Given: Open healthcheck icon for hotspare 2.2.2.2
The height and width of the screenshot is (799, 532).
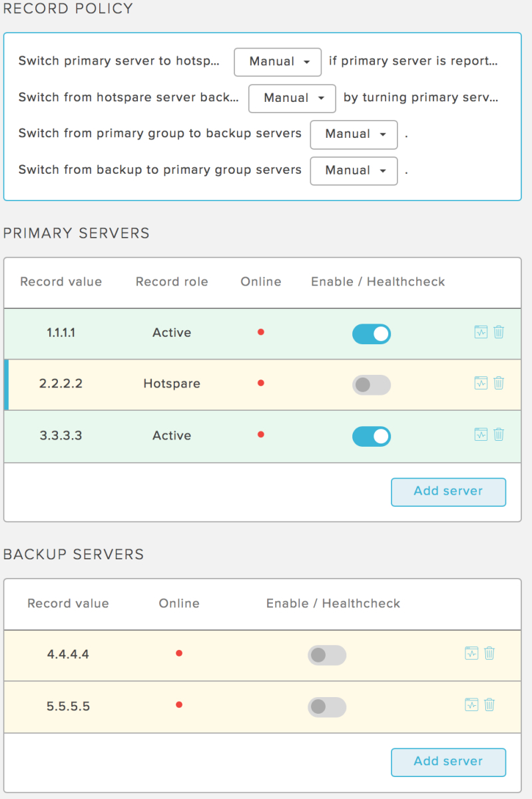Looking at the screenshot, I should 481,383.
